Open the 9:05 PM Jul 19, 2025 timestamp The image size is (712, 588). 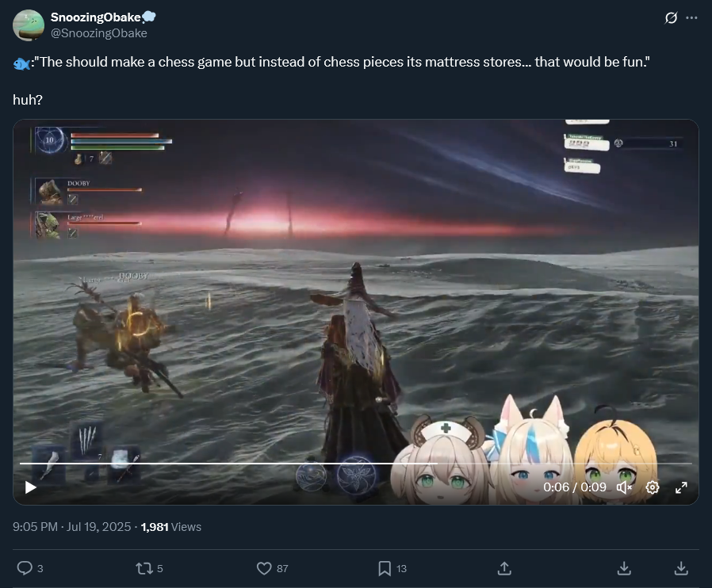click(71, 527)
